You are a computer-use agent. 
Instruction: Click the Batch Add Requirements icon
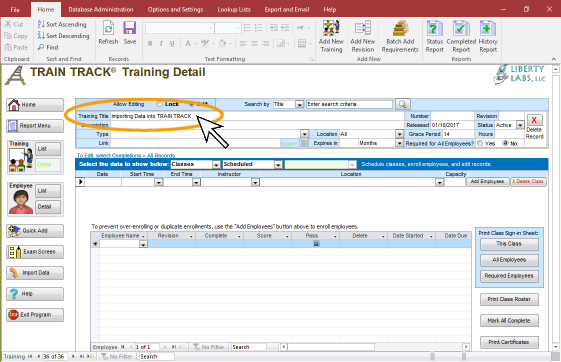click(x=400, y=28)
